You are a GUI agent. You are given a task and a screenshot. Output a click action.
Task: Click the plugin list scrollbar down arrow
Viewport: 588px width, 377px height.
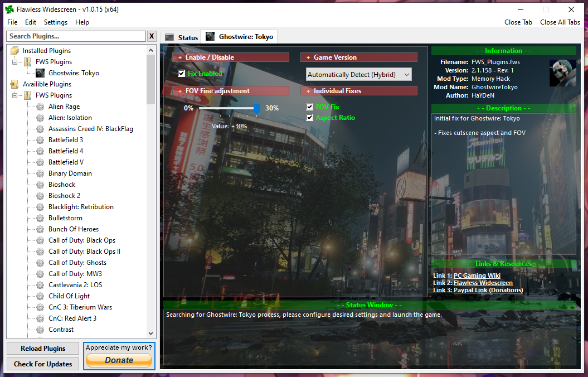coord(150,333)
